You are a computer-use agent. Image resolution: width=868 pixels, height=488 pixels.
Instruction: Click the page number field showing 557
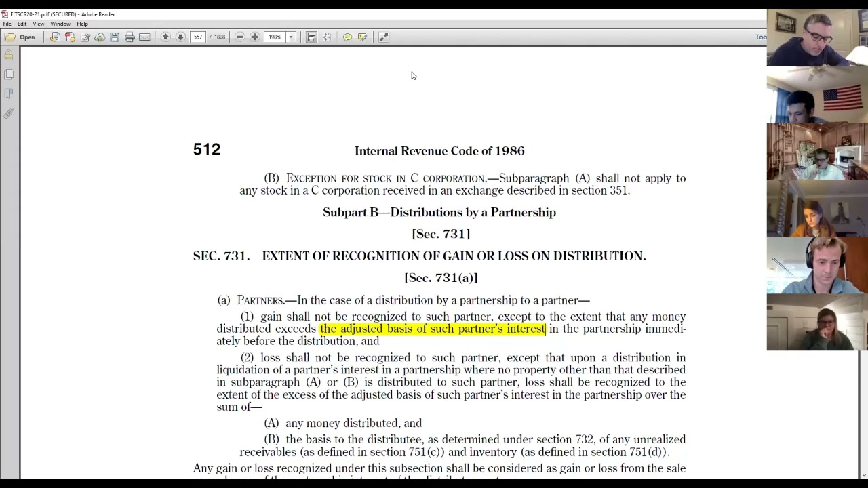(x=198, y=37)
